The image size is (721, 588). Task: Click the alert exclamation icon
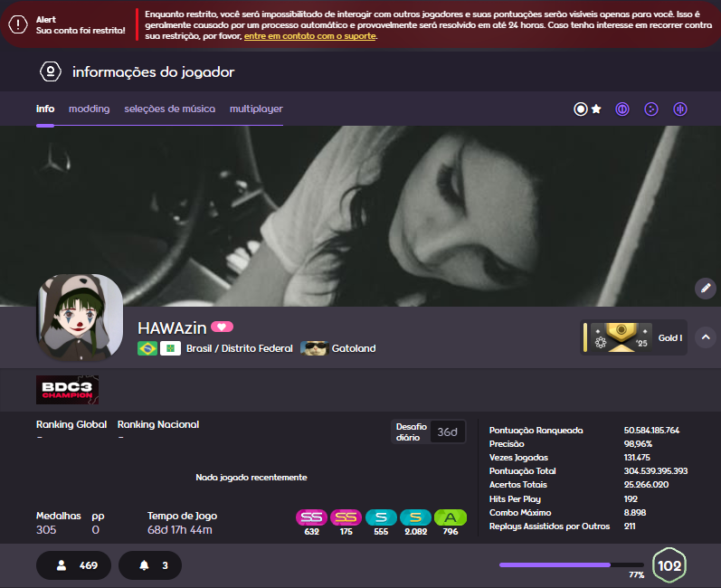(x=18, y=24)
